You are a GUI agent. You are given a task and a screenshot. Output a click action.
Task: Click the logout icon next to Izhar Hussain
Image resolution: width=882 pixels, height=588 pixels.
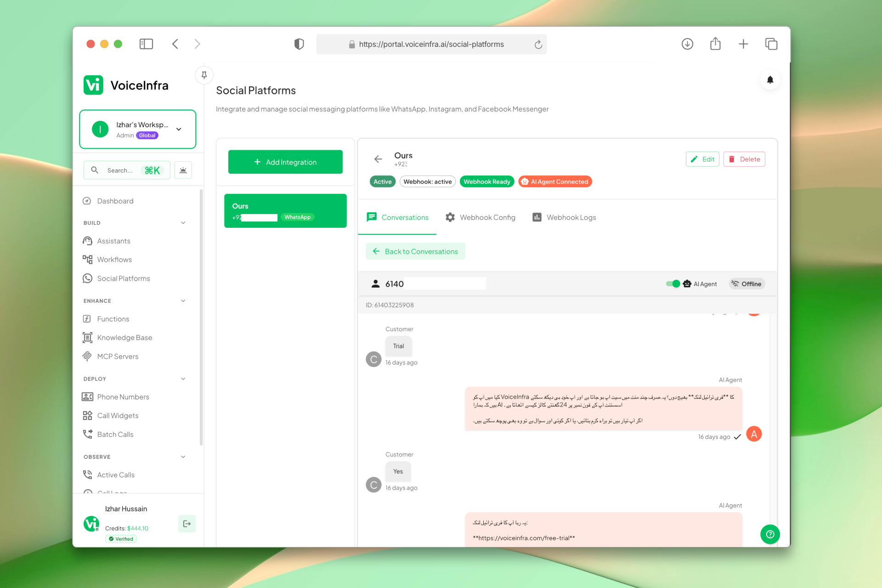(187, 524)
